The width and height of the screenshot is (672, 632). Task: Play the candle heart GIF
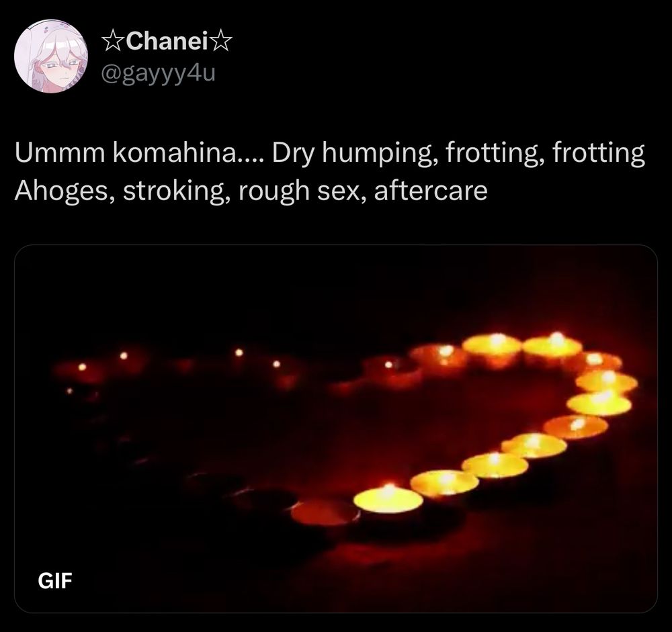point(336,428)
